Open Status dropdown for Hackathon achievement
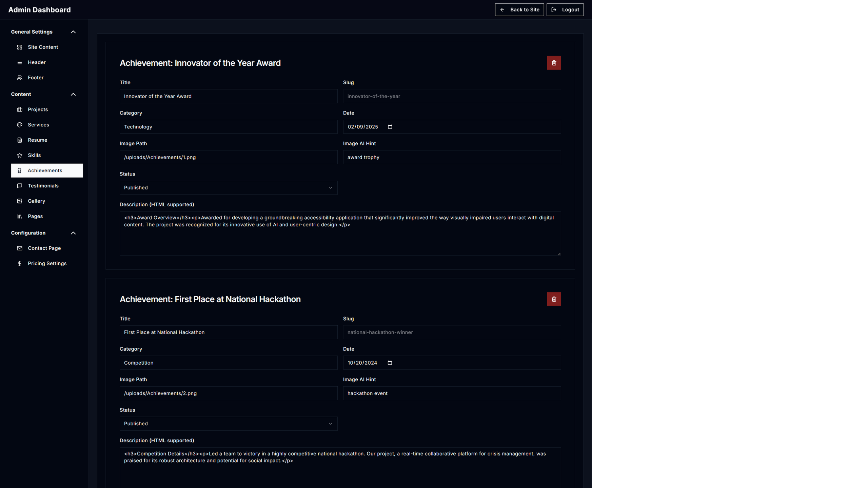This screenshot has height=488, width=868. [228, 424]
